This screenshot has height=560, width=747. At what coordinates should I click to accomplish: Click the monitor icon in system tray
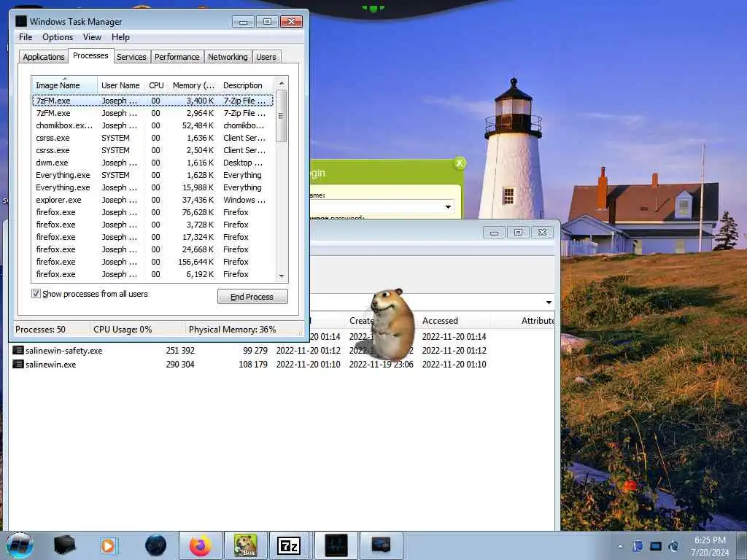pyautogui.click(x=656, y=546)
